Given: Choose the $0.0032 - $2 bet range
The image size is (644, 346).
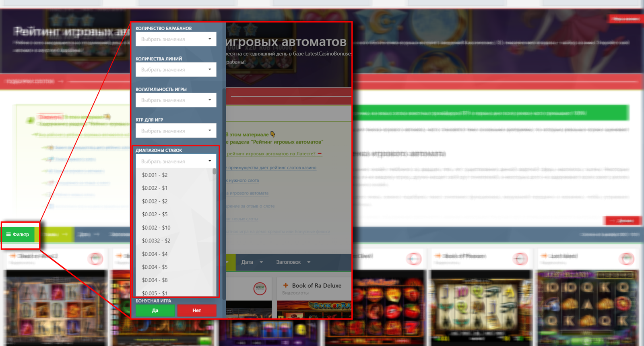Looking at the screenshot, I should (x=156, y=241).
